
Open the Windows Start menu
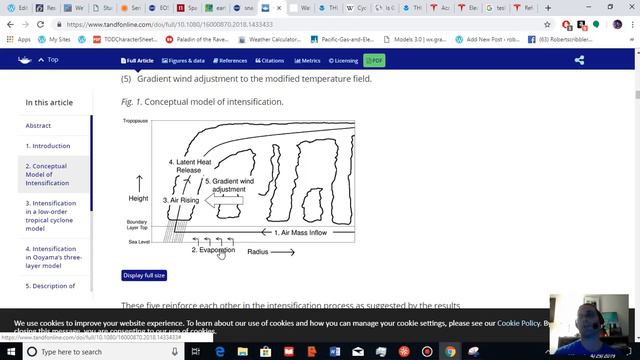11,351
